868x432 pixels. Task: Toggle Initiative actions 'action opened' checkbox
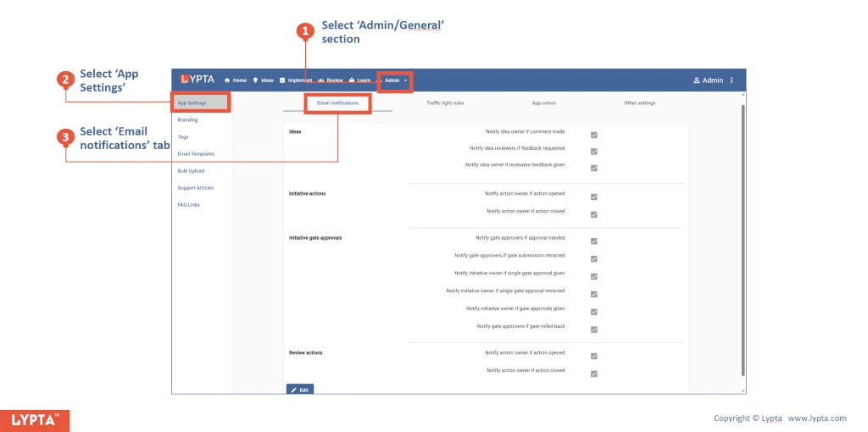point(594,197)
